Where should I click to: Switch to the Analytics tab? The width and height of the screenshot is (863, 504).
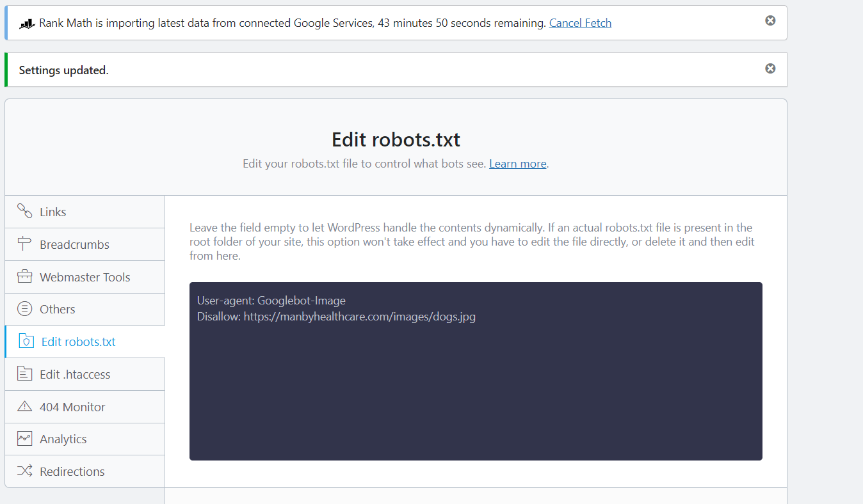[x=85, y=439]
